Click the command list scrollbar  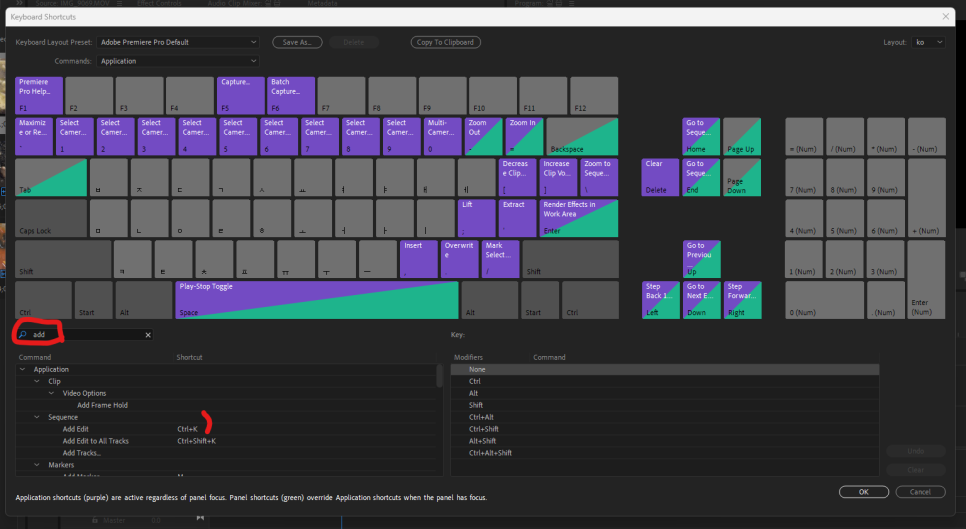click(x=439, y=376)
